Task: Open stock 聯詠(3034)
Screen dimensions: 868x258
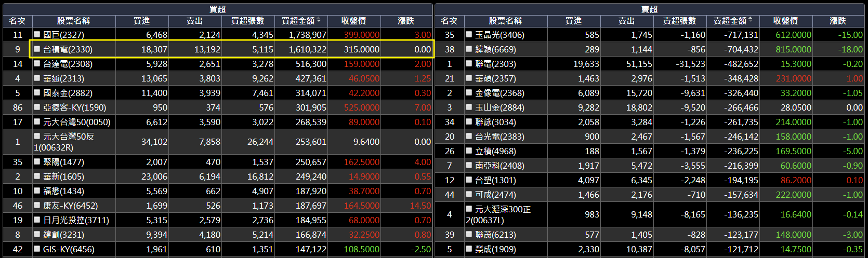Action: click(495, 122)
